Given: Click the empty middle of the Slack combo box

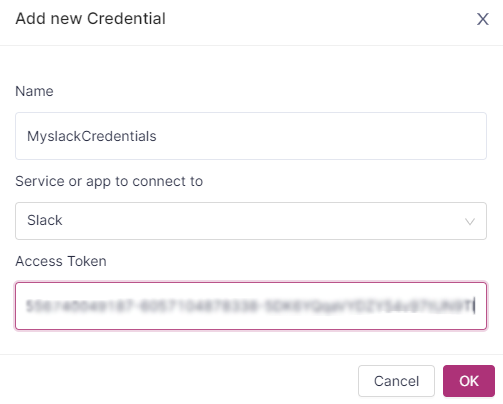Looking at the screenshot, I should [x=260, y=221].
